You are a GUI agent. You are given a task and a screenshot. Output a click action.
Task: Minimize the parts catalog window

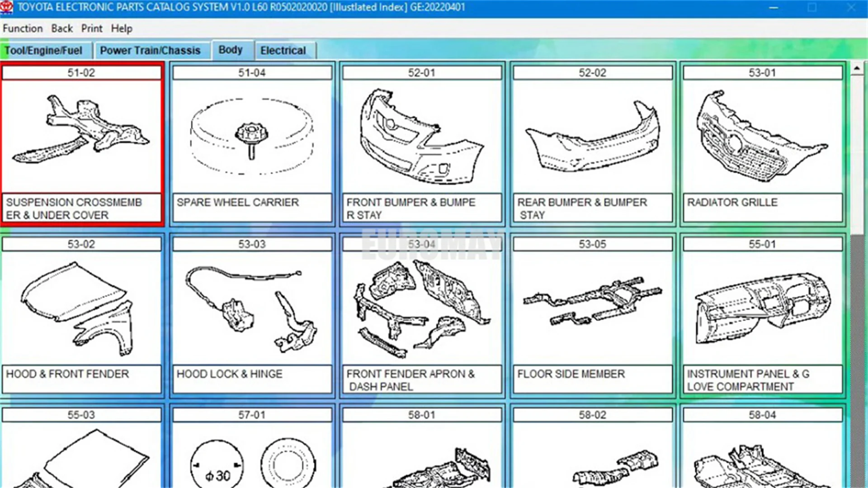tap(774, 8)
